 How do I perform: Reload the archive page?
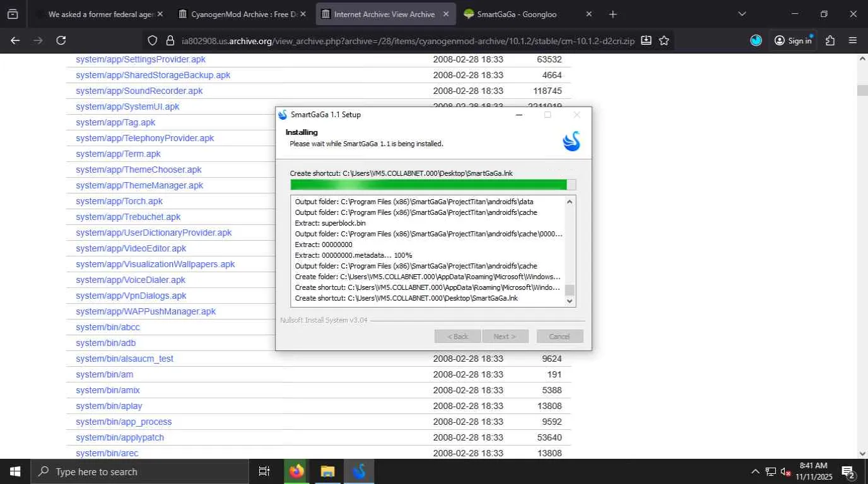(x=61, y=40)
